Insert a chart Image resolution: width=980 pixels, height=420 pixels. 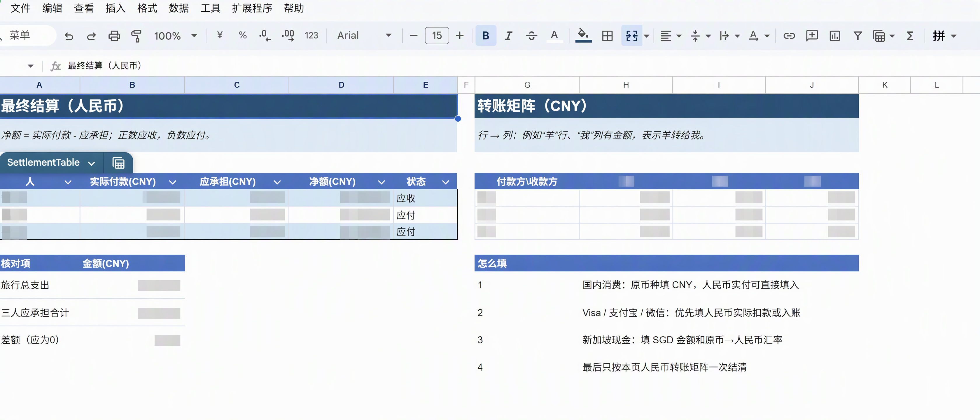point(835,36)
